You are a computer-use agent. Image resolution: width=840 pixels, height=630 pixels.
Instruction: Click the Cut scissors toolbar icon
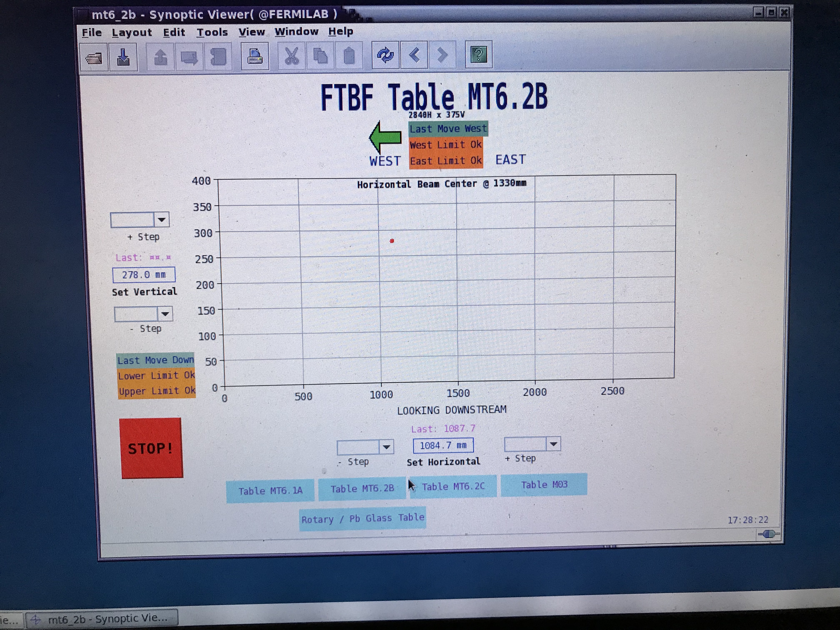pos(291,56)
